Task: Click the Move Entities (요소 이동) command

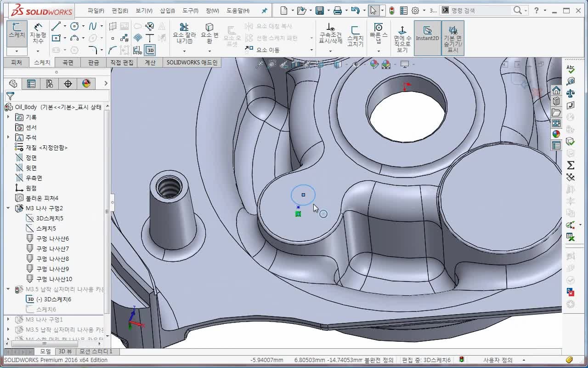Action: [263, 50]
